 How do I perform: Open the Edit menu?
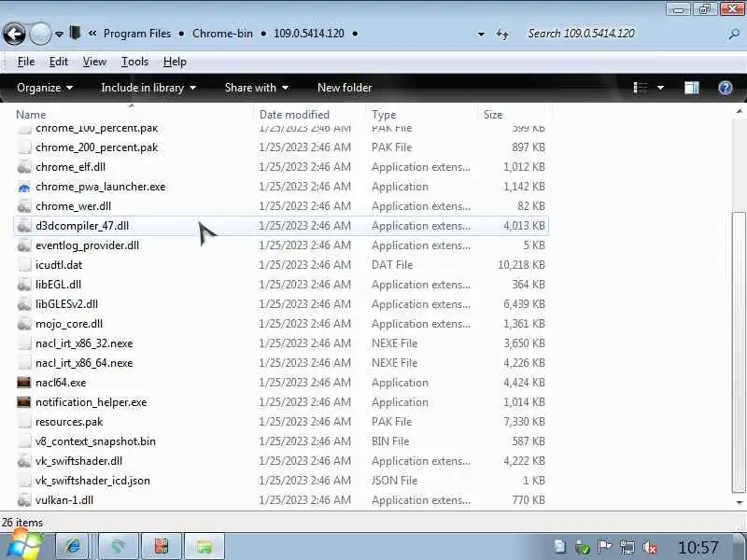59,62
